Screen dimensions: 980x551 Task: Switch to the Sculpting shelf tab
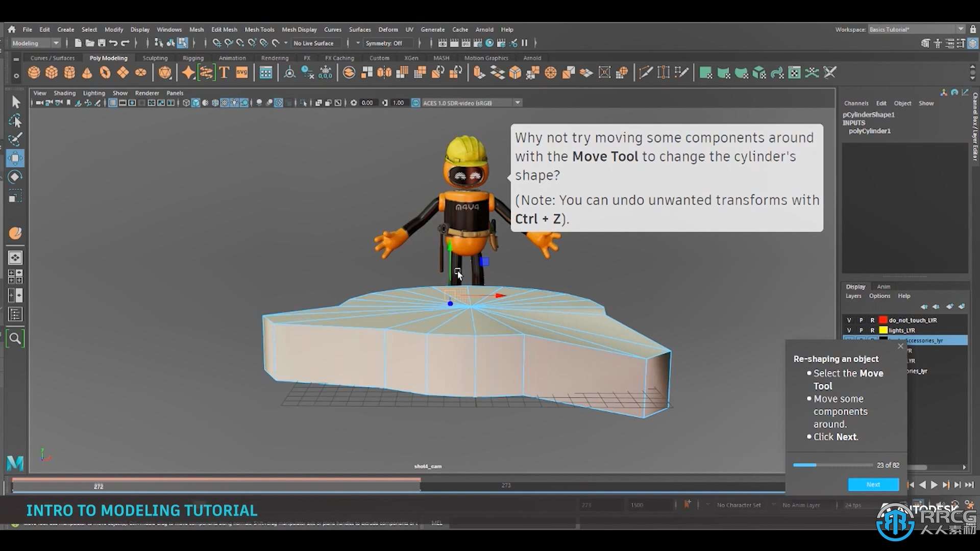pyautogui.click(x=155, y=58)
